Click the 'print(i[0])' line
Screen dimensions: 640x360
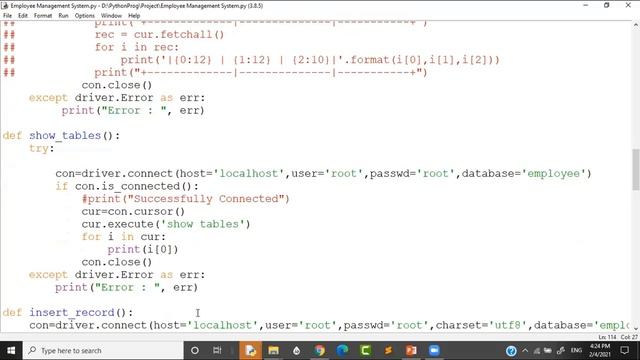[143, 249]
